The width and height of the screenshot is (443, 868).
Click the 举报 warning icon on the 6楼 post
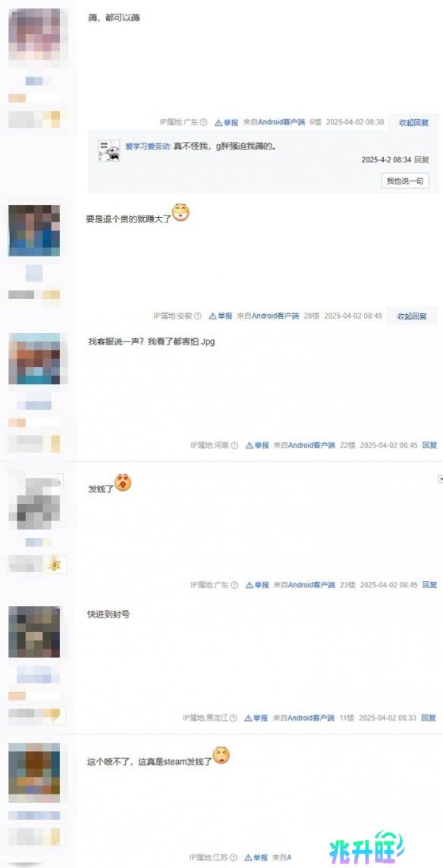coord(218,122)
